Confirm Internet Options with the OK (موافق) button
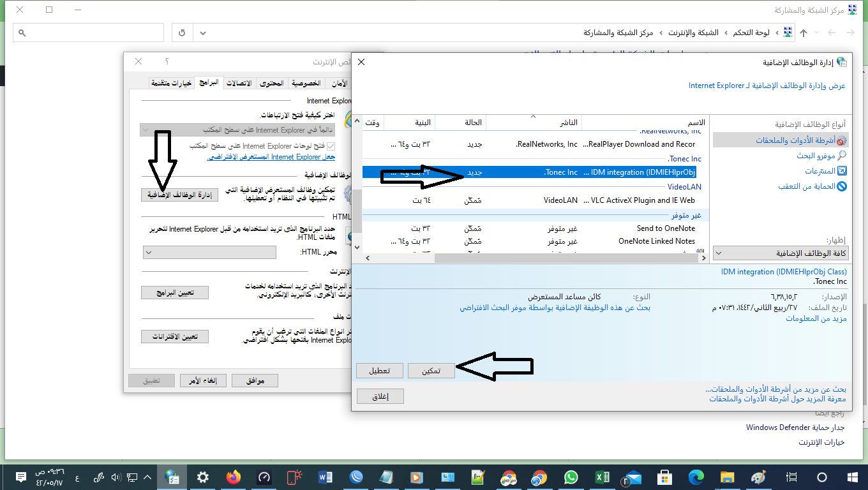 pyautogui.click(x=255, y=381)
